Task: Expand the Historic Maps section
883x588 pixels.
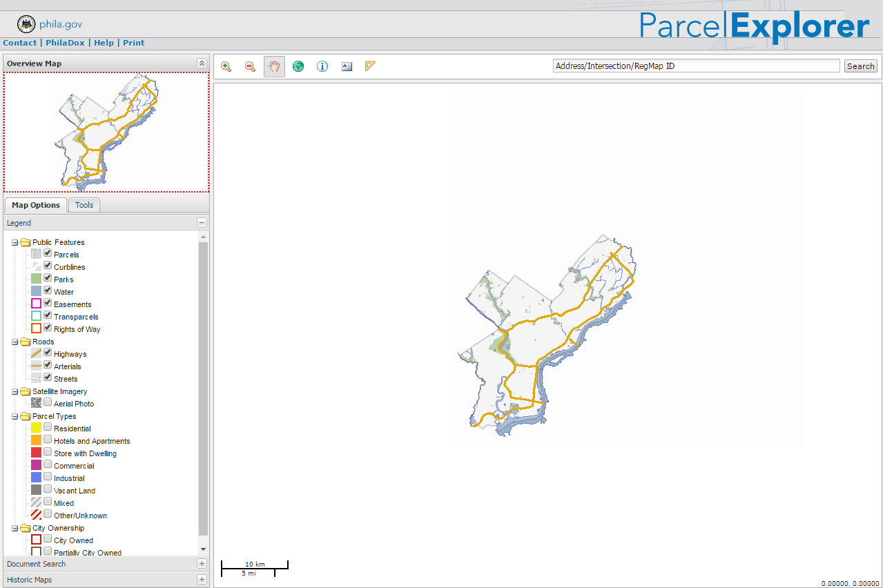Action: pos(202,580)
